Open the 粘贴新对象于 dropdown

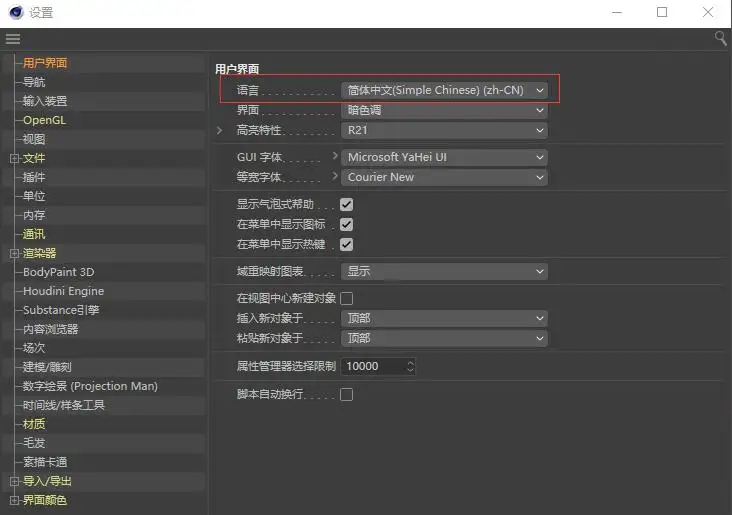444,338
